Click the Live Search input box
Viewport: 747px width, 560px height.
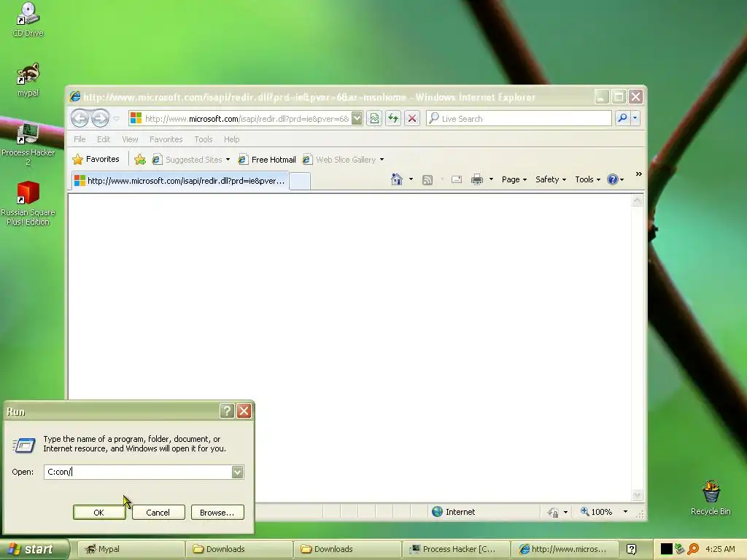click(x=519, y=119)
